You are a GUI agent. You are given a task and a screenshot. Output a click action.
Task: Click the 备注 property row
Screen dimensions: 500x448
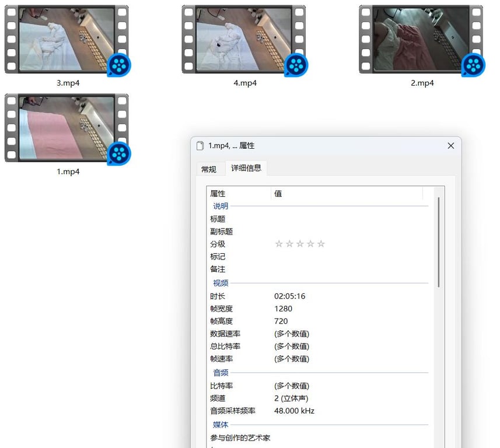pyautogui.click(x=318, y=269)
